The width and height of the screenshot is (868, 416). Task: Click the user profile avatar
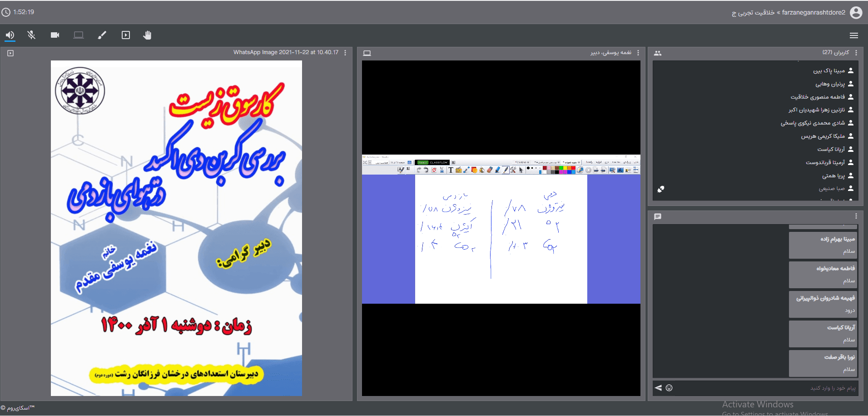pyautogui.click(x=856, y=12)
